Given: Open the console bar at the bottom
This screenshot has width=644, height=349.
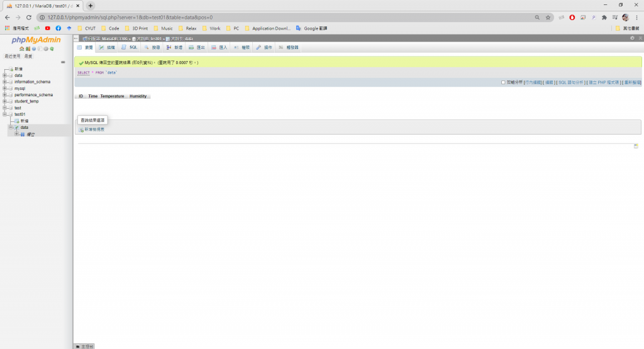Looking at the screenshot, I should (x=85, y=346).
